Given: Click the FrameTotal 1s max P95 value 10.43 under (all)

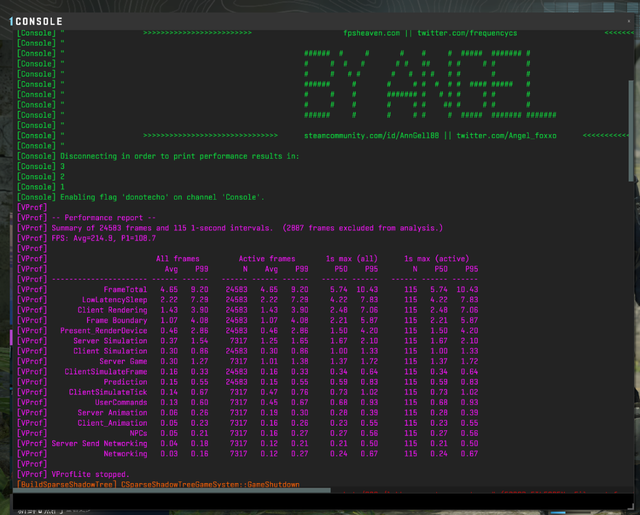Looking at the screenshot, I should pos(367,289).
